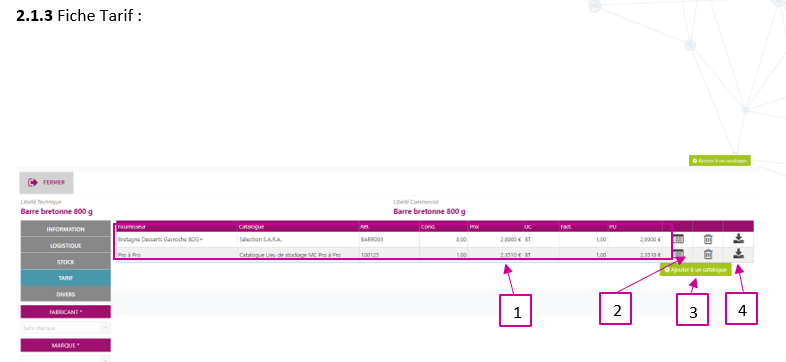Sort by the Catalogue column header

point(298,227)
